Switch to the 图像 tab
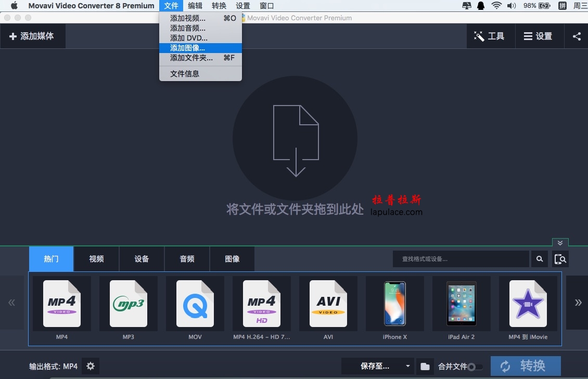This screenshot has width=588, height=379. pyautogui.click(x=232, y=259)
